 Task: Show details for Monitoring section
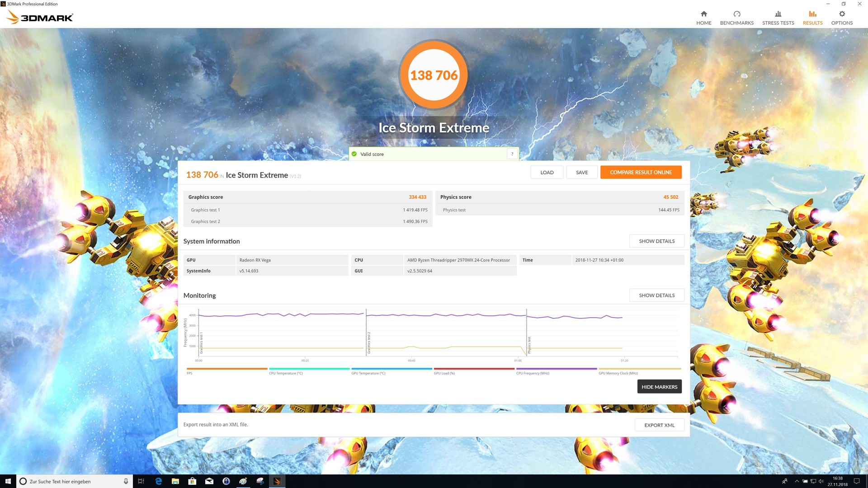(x=656, y=296)
